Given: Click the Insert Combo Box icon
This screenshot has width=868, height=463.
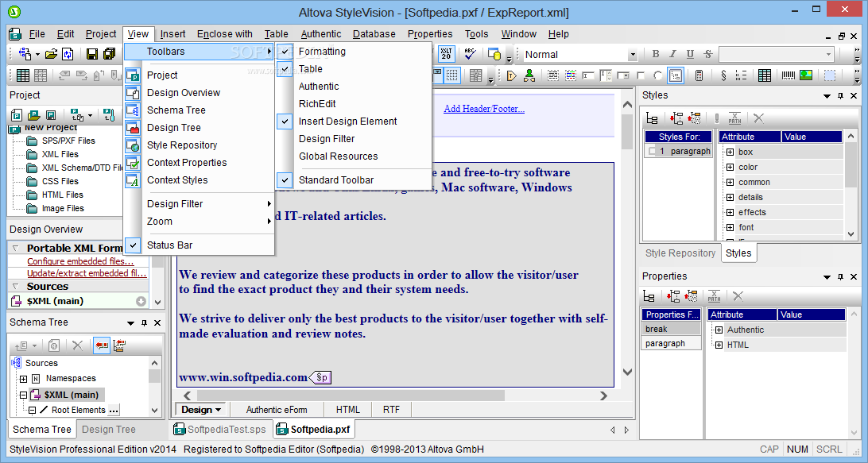Looking at the screenshot, I should pyautogui.click(x=623, y=75).
